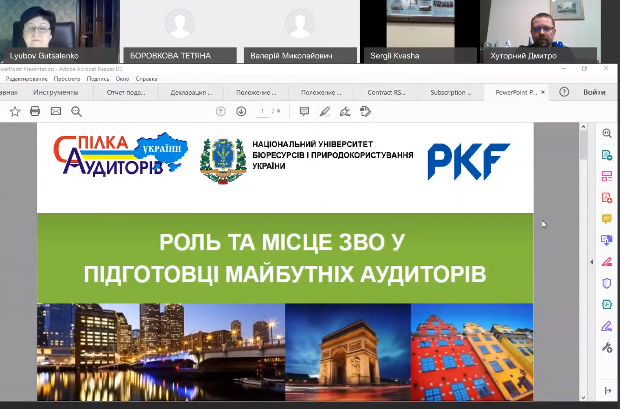Switch to the Contract RS... tab
Viewport: 620px width, 409px height.
tap(386, 93)
